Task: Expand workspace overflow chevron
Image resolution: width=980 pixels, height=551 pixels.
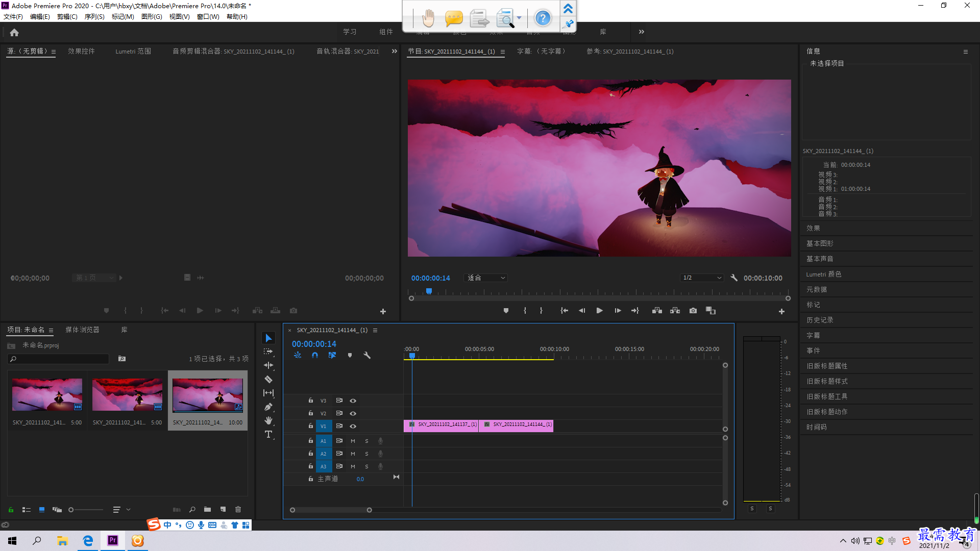Action: (642, 32)
